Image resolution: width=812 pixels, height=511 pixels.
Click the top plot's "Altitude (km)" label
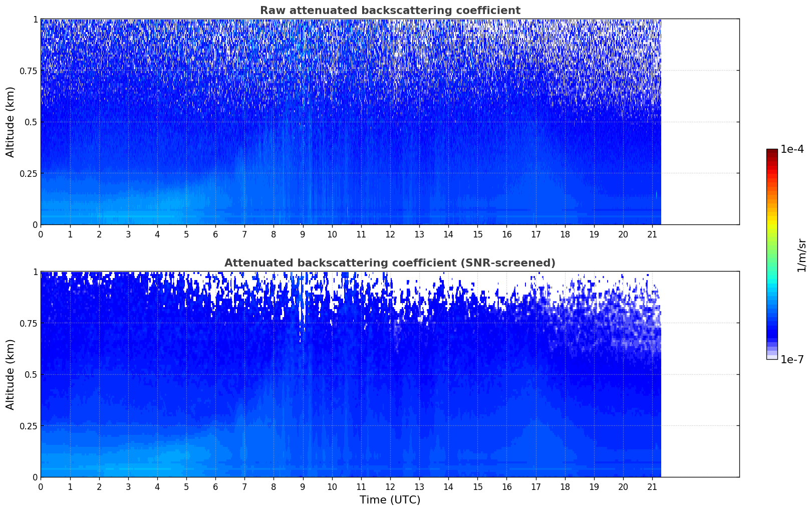point(11,122)
